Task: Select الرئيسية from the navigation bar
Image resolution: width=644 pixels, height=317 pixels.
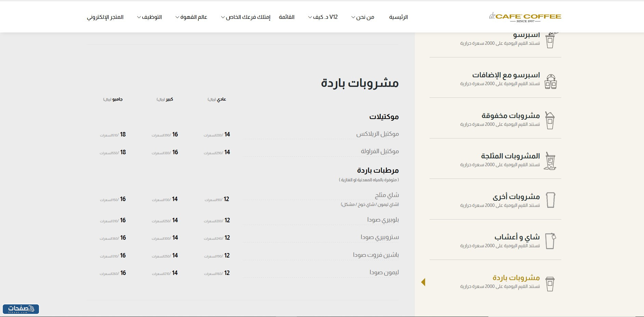Action: pyautogui.click(x=398, y=17)
